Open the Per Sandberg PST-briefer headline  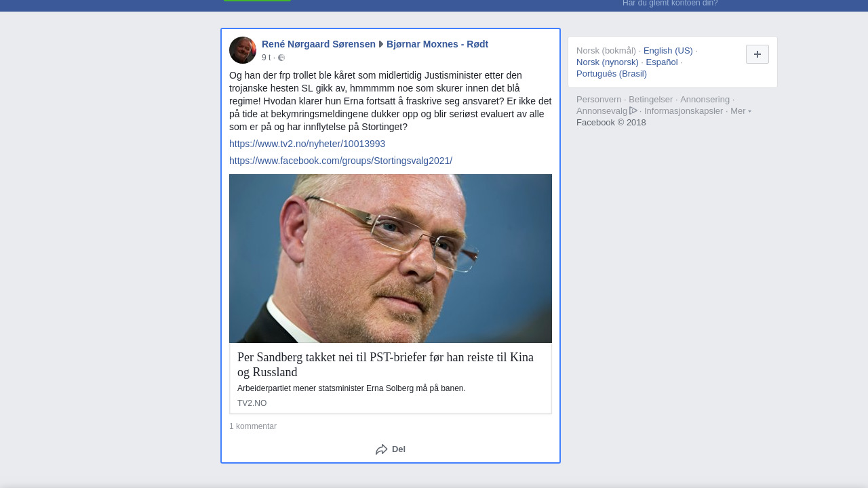coord(385,365)
